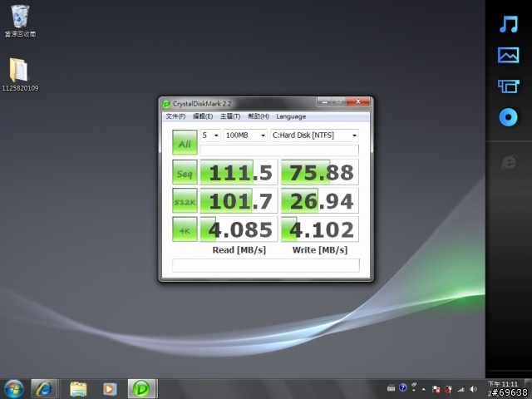Open the 幫助(H) menu

(259, 116)
